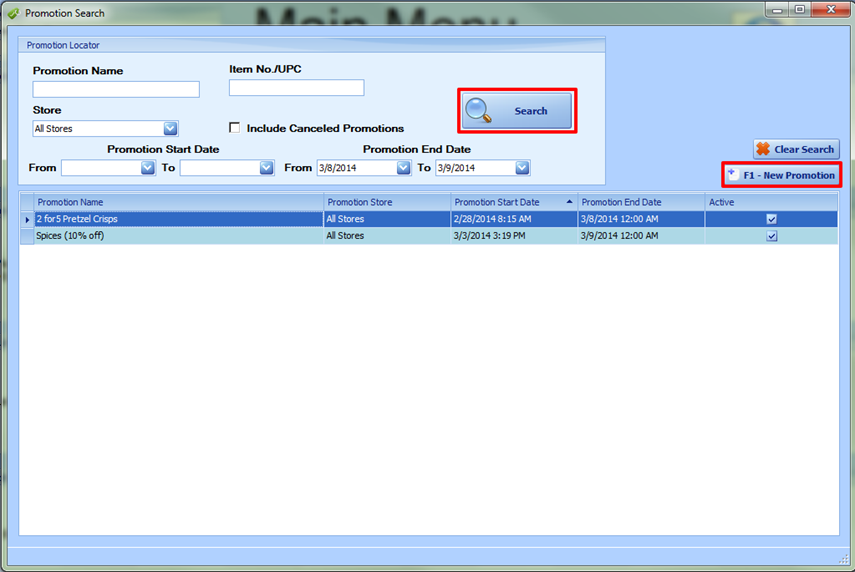The width and height of the screenshot is (855, 572).
Task: Open Promotion End Date To calendar dropdown
Action: (x=522, y=168)
